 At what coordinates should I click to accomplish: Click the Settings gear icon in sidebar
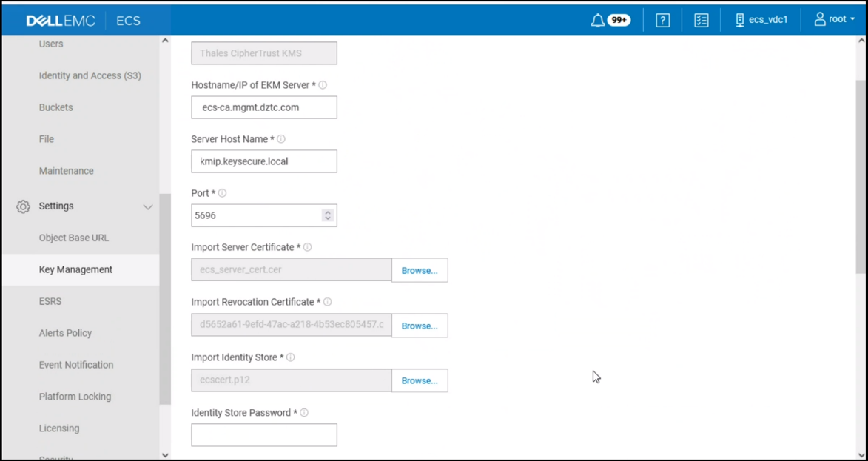(23, 206)
